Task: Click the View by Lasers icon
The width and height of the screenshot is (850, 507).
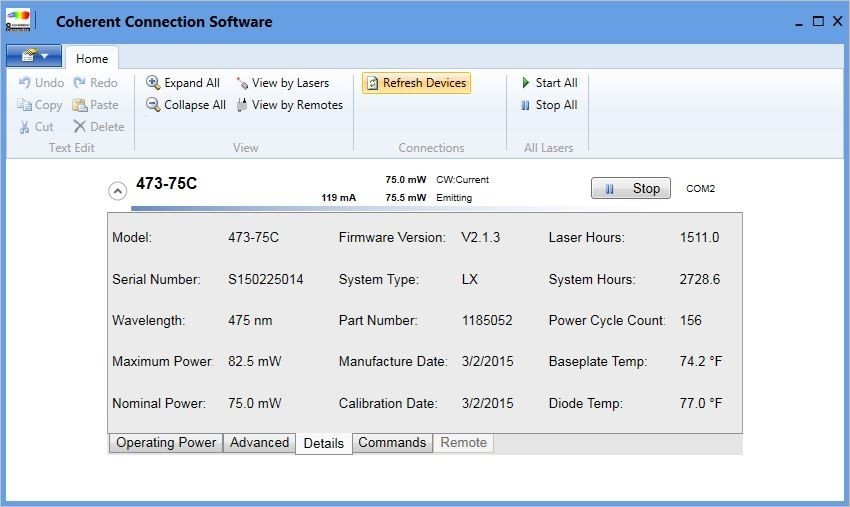Action: pyautogui.click(x=242, y=83)
